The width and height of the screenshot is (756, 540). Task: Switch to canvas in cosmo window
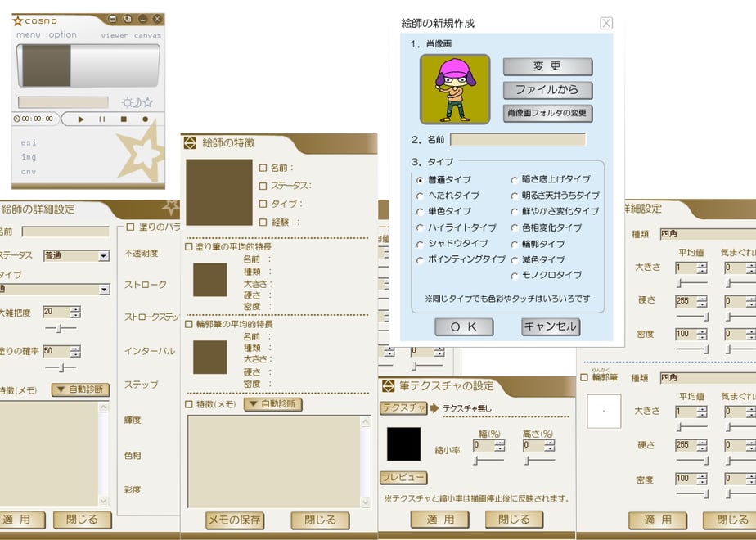point(147,35)
